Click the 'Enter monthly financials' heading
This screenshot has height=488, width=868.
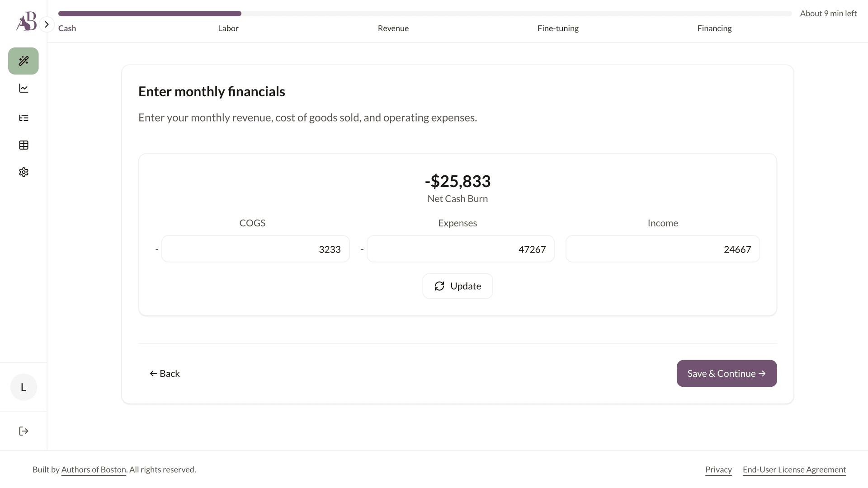212,91
